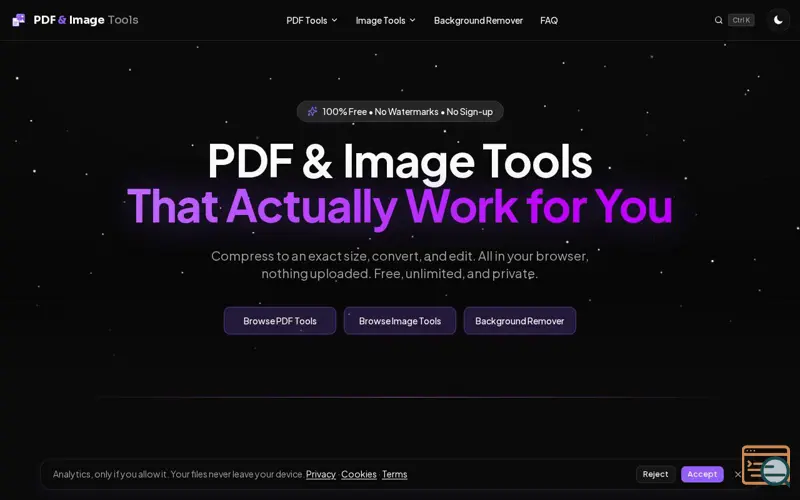Accept analytics cookies
800x500 pixels.
click(702, 474)
